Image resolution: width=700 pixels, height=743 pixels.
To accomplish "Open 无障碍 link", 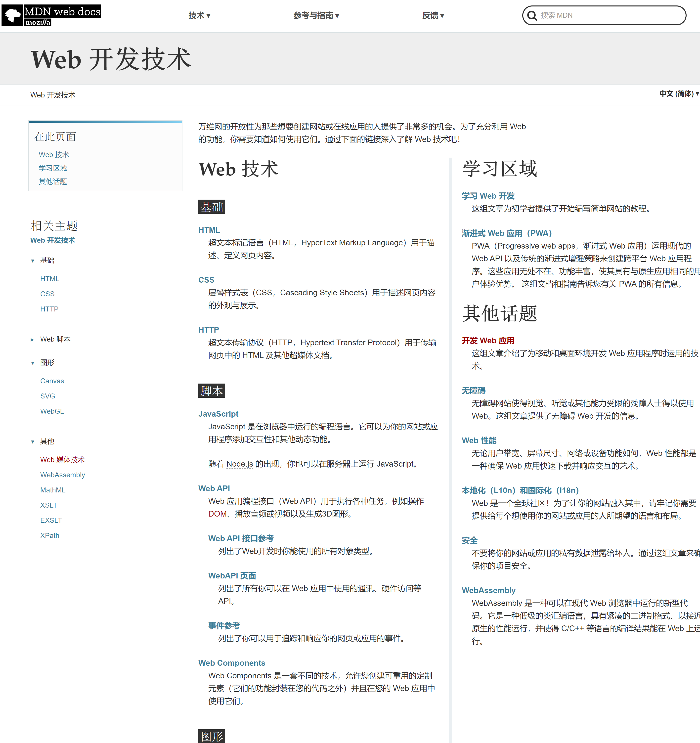I will point(474,391).
